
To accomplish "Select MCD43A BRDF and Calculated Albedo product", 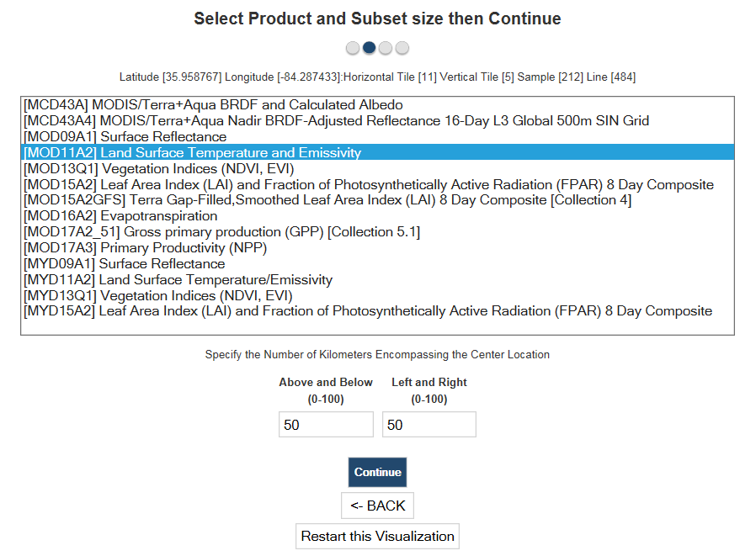I will [x=213, y=105].
